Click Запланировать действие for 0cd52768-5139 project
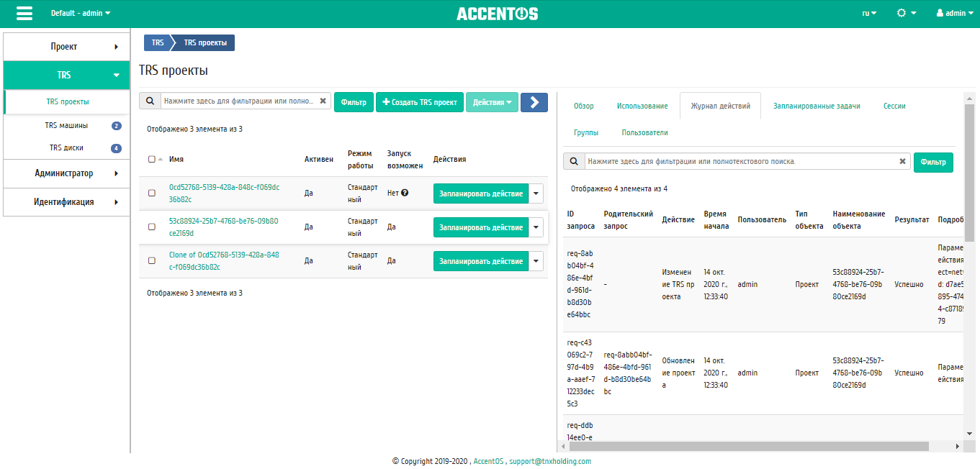980x469 pixels. (481, 193)
